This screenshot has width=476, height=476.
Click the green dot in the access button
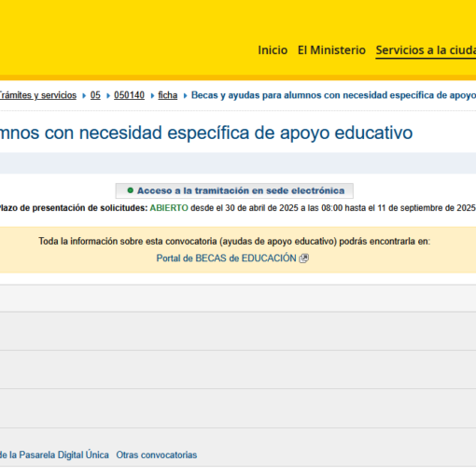[x=131, y=190]
